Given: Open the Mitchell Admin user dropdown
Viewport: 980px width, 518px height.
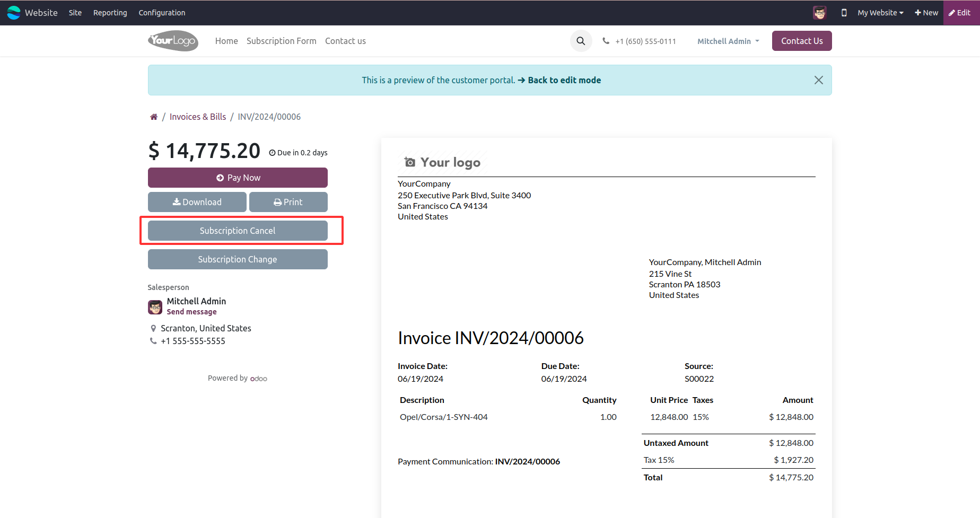Looking at the screenshot, I should click(x=728, y=41).
